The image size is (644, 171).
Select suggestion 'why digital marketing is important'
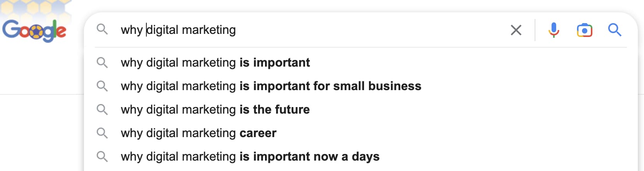(215, 62)
